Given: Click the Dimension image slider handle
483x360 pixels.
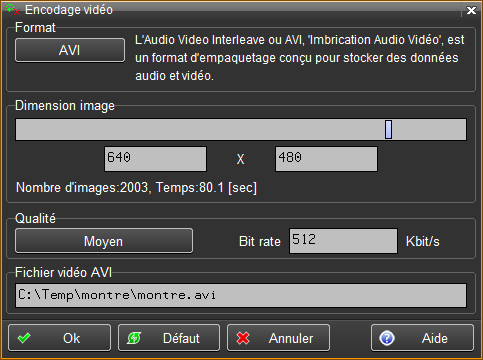Looking at the screenshot, I should point(388,129).
